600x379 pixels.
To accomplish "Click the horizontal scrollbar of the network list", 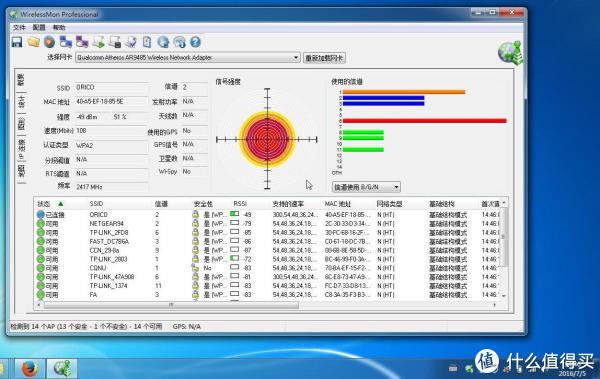I will (171, 305).
